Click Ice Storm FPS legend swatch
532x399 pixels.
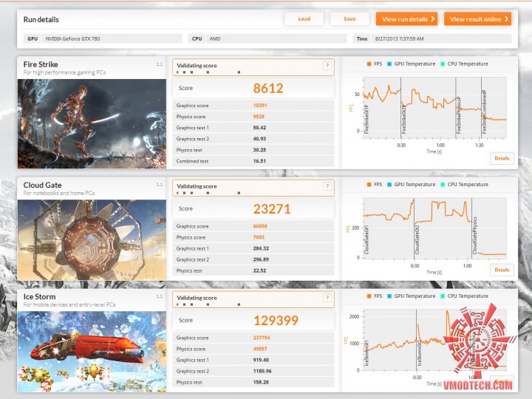[369, 296]
